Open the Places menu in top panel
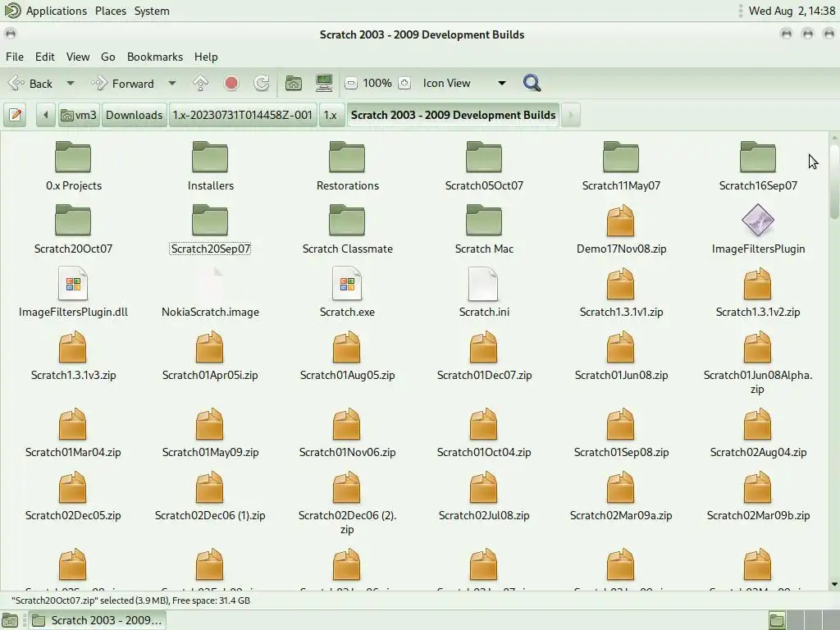840x630 pixels. (111, 11)
